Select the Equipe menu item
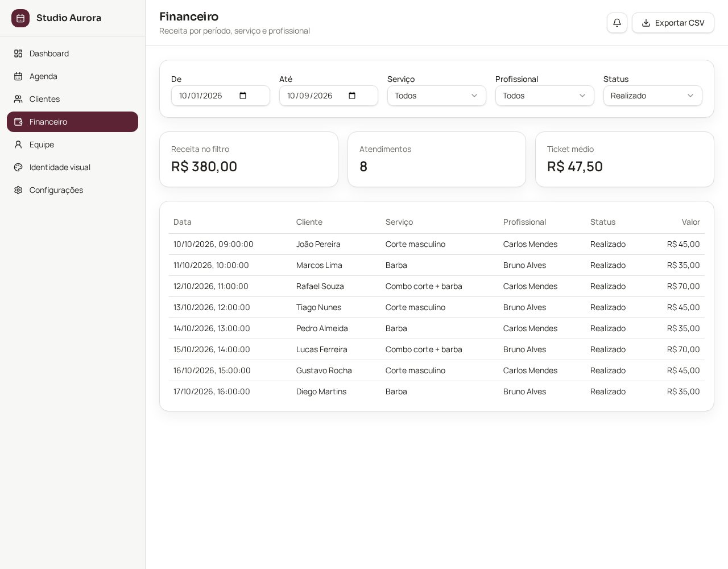The height and width of the screenshot is (569, 728). pos(72,145)
